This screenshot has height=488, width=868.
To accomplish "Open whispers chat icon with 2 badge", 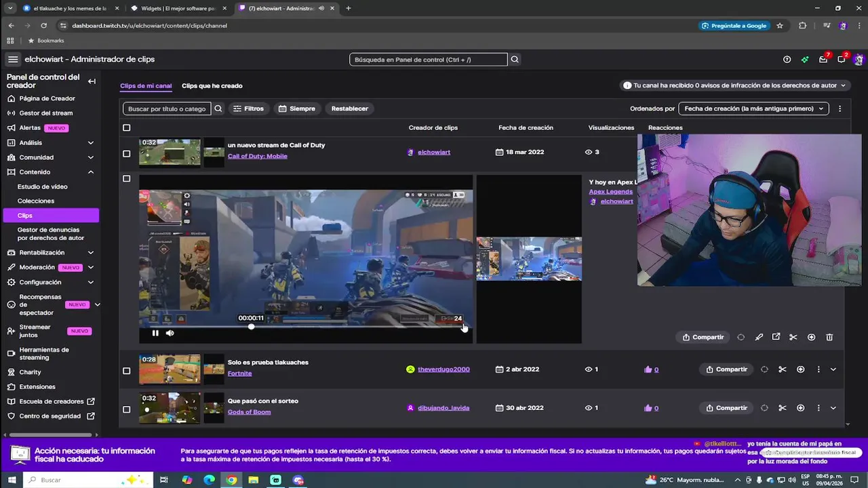I will tap(842, 60).
